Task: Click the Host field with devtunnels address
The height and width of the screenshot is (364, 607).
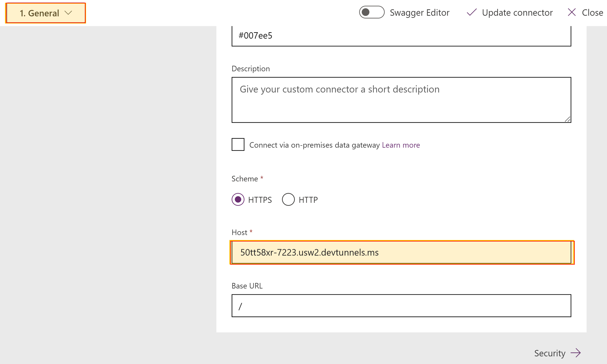Action: pos(401,252)
